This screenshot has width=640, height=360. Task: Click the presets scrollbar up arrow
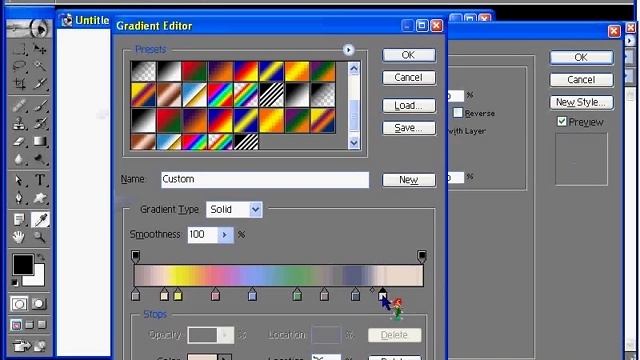[x=354, y=69]
